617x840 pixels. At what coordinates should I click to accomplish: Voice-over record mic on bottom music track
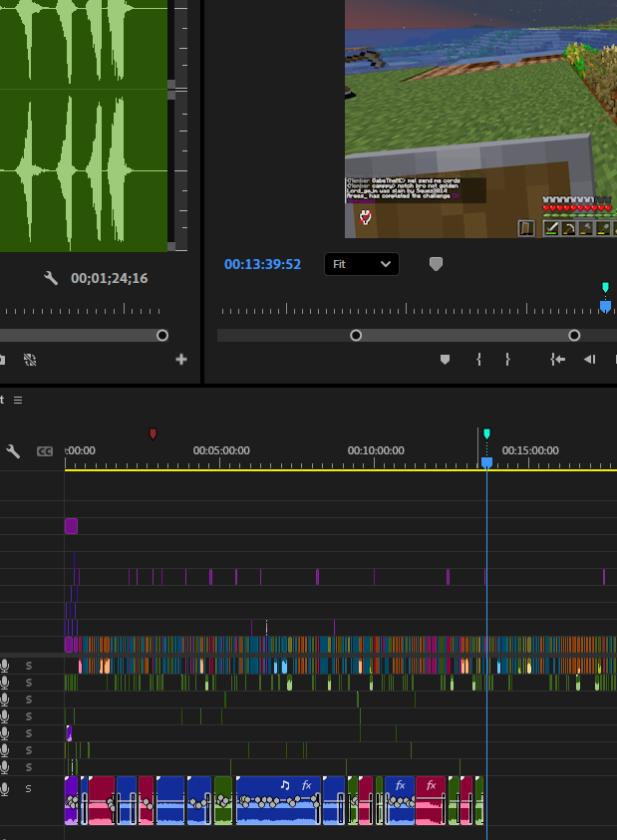[5, 788]
